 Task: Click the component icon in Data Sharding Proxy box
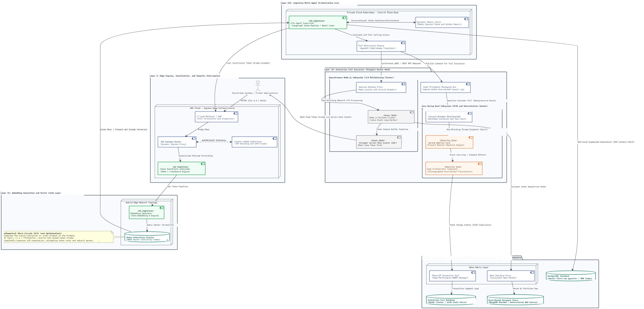click(x=532, y=273)
